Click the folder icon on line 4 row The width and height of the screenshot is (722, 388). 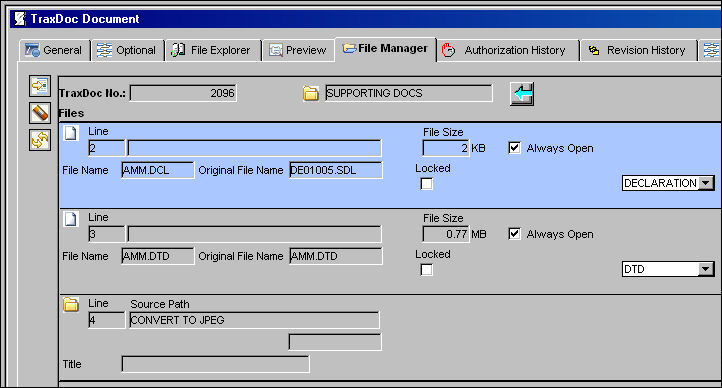(71, 304)
